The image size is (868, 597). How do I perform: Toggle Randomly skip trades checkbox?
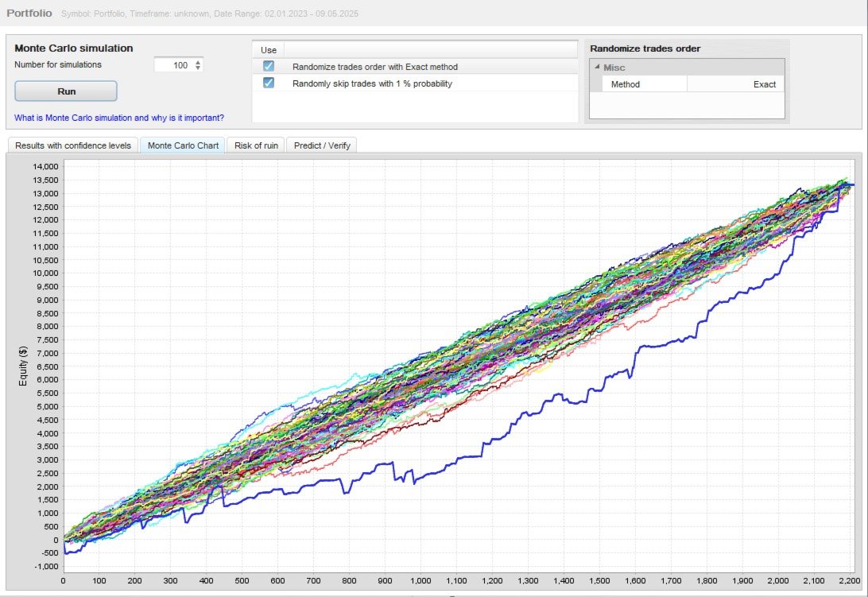[269, 83]
